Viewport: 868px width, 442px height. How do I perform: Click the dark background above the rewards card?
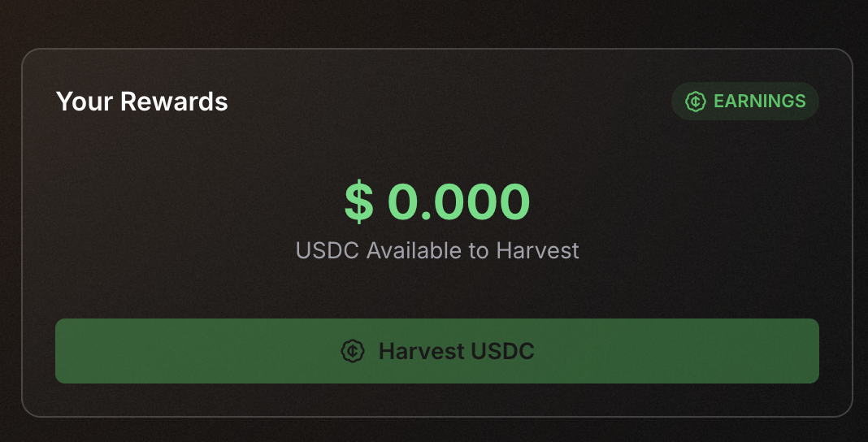point(434,23)
